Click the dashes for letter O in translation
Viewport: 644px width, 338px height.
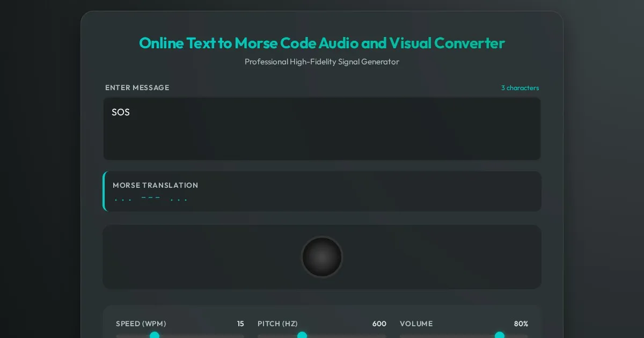[x=151, y=198]
